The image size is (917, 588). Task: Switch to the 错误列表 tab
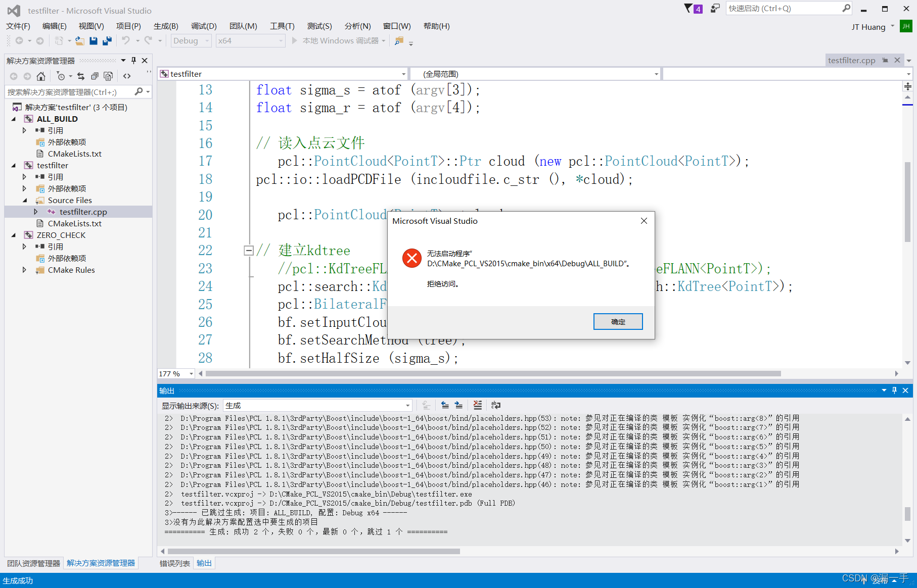175,563
